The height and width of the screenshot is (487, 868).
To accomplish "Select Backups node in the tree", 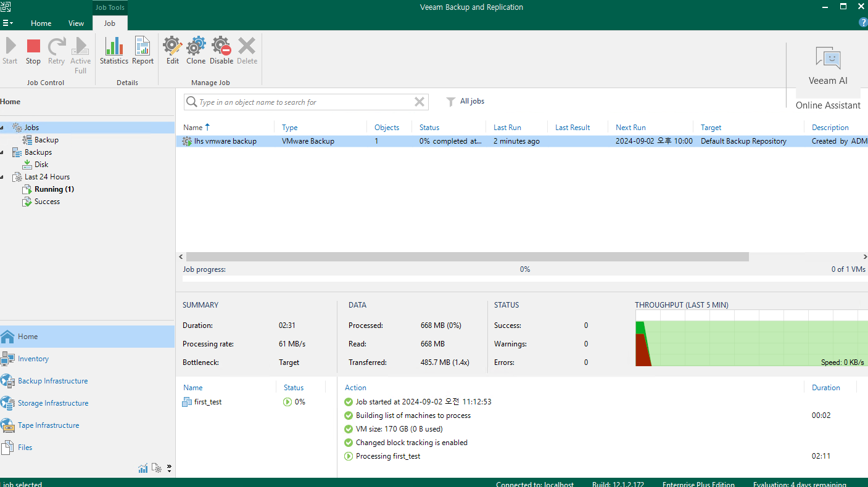I will (x=38, y=152).
